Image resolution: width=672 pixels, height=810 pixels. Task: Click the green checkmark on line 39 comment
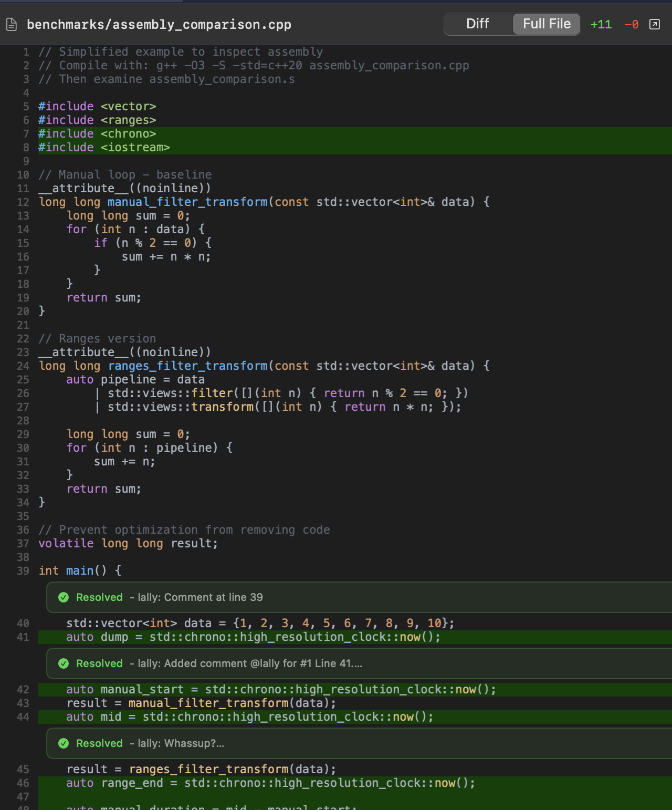click(x=64, y=597)
